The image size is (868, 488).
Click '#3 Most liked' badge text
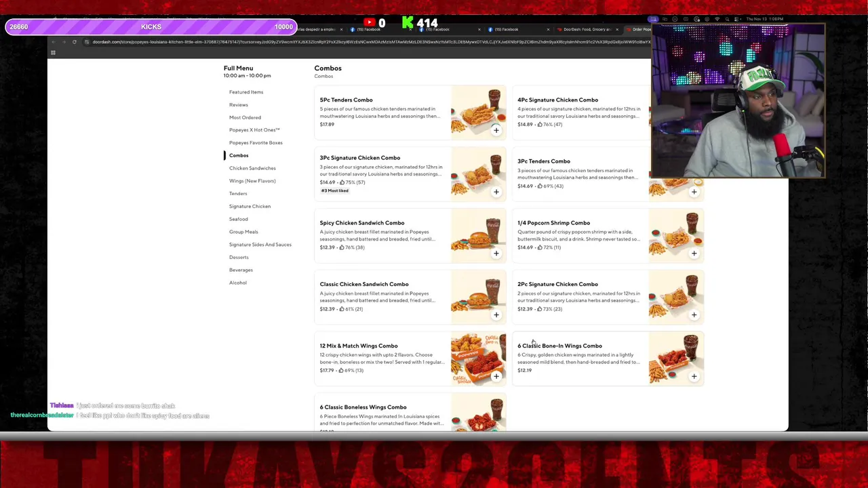pos(334,191)
